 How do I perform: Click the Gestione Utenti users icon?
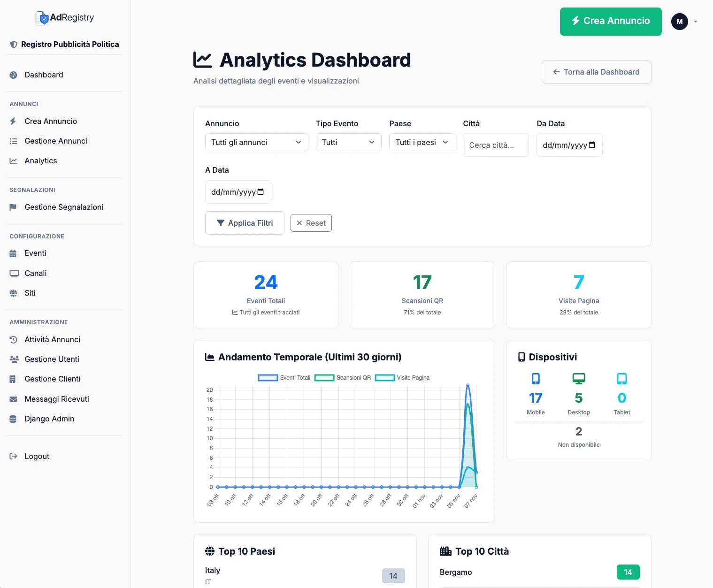[x=13, y=359]
